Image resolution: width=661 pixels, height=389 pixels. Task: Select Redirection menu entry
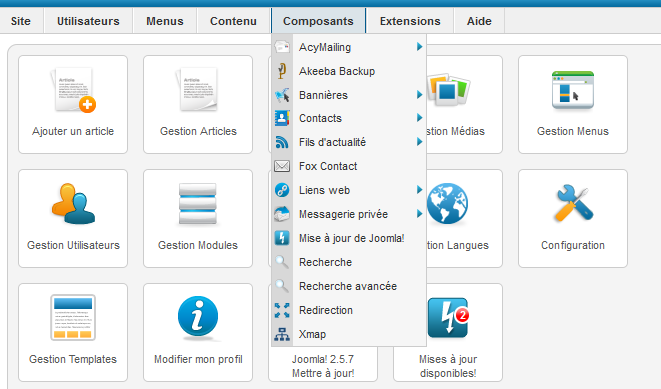pyautogui.click(x=326, y=310)
